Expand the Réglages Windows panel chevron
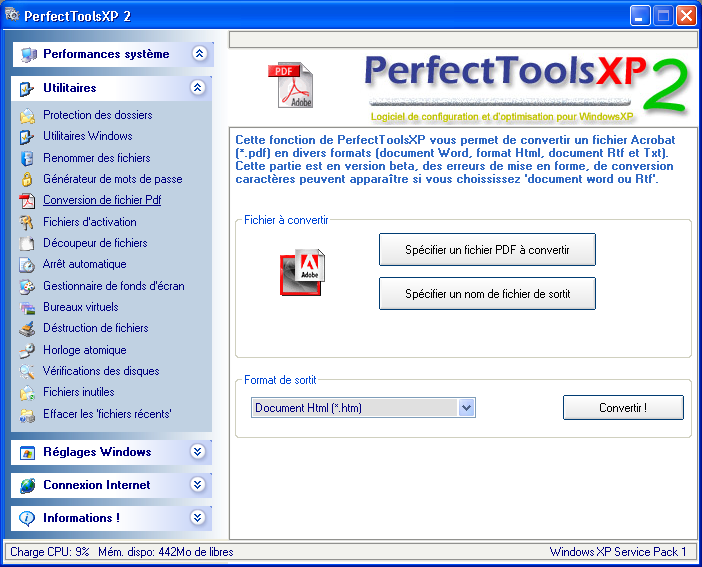 click(197, 451)
